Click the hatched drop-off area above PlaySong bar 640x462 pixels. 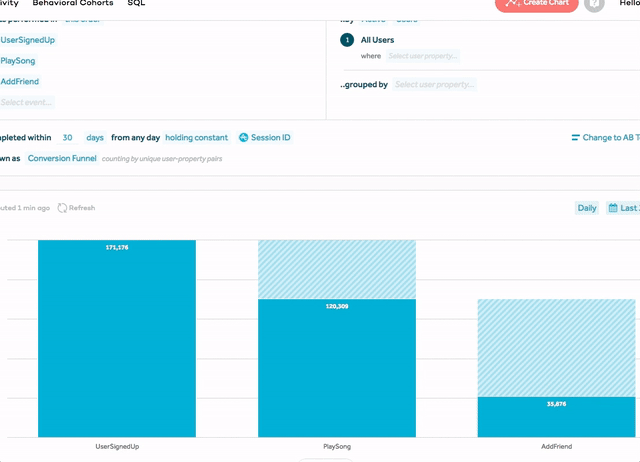[x=337, y=270]
